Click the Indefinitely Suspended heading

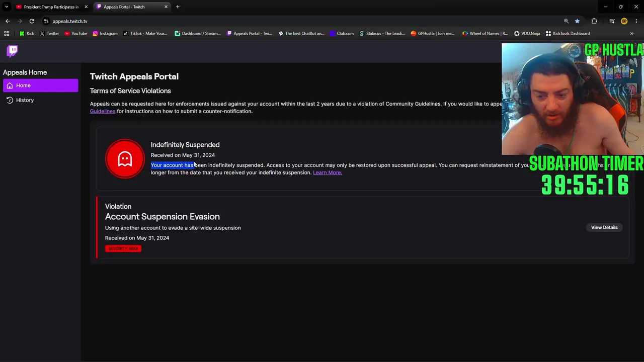[185, 145]
